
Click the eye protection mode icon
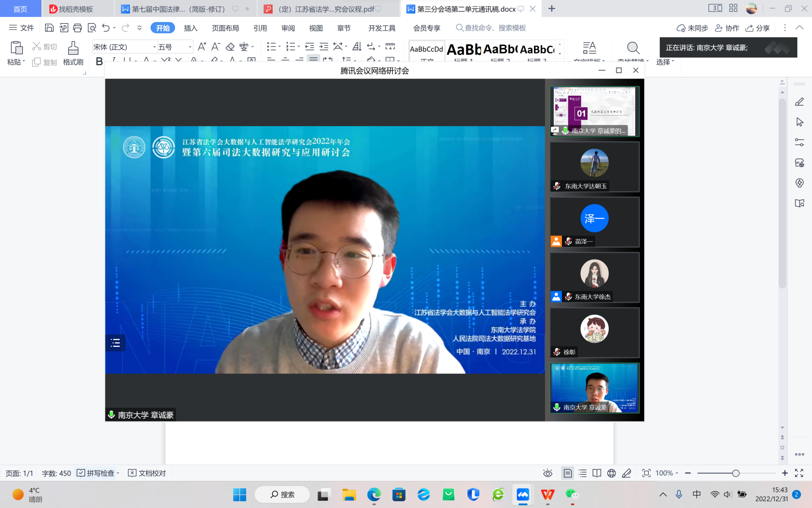[548, 473]
